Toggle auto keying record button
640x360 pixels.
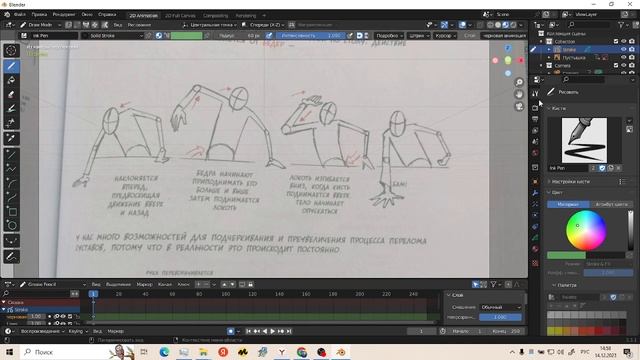point(231,331)
